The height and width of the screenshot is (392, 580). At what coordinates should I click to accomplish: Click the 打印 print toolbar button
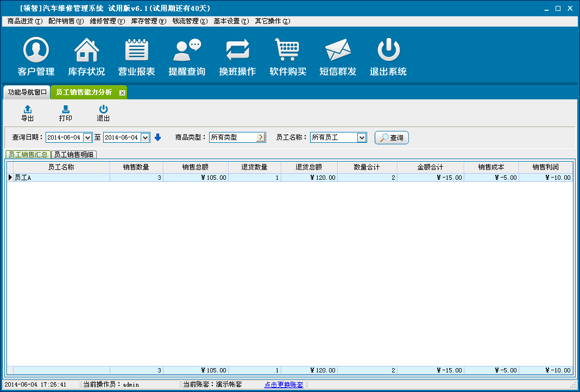point(65,113)
